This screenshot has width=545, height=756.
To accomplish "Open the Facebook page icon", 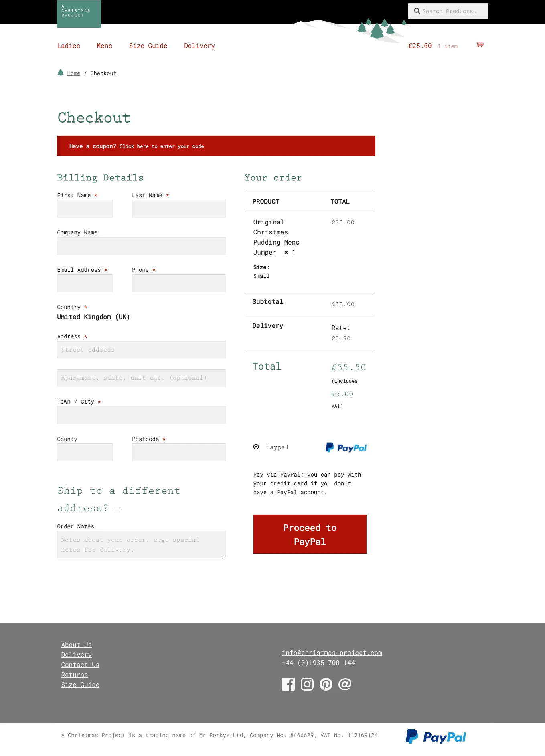I will click(x=288, y=684).
